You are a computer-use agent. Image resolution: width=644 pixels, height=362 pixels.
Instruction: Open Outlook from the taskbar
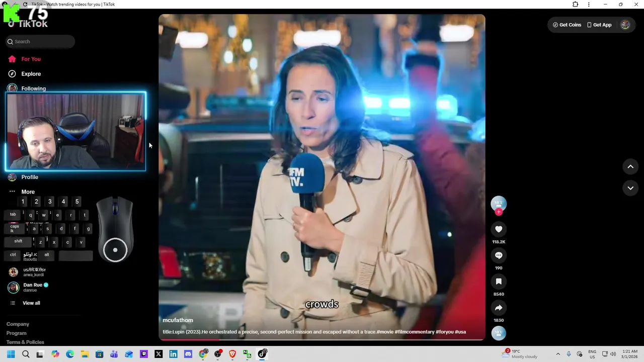click(129, 354)
